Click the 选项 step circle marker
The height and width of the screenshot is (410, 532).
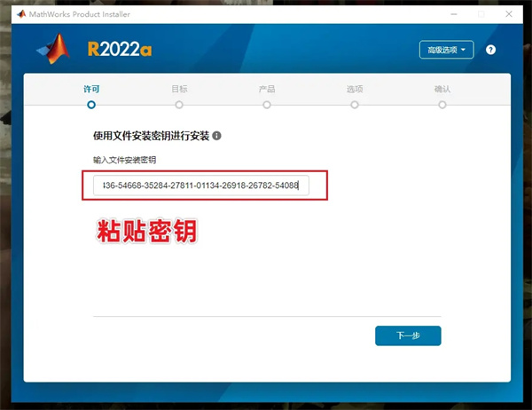pos(355,105)
